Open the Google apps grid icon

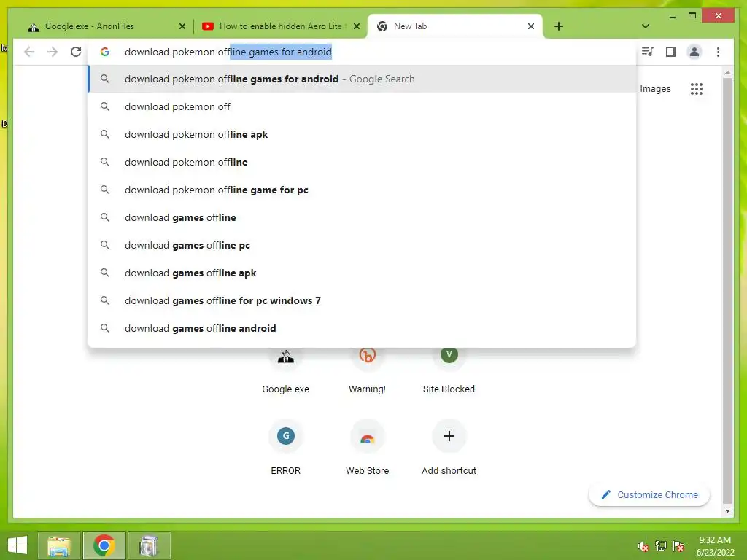pyautogui.click(x=697, y=88)
